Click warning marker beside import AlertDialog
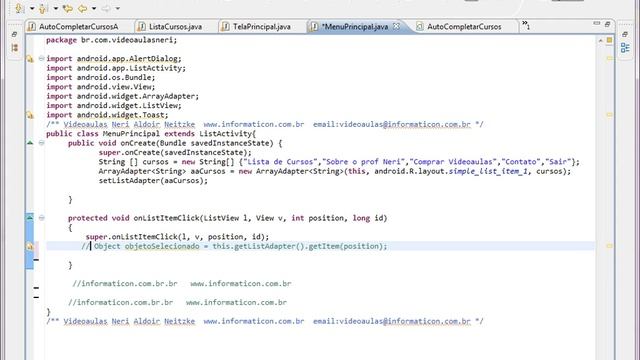This screenshot has width=640, height=360. point(30,59)
